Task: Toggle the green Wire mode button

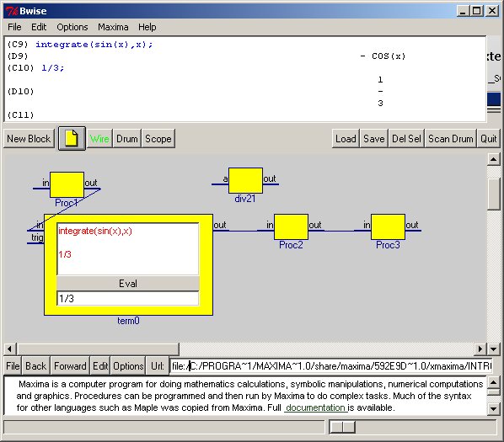Action: [99, 139]
